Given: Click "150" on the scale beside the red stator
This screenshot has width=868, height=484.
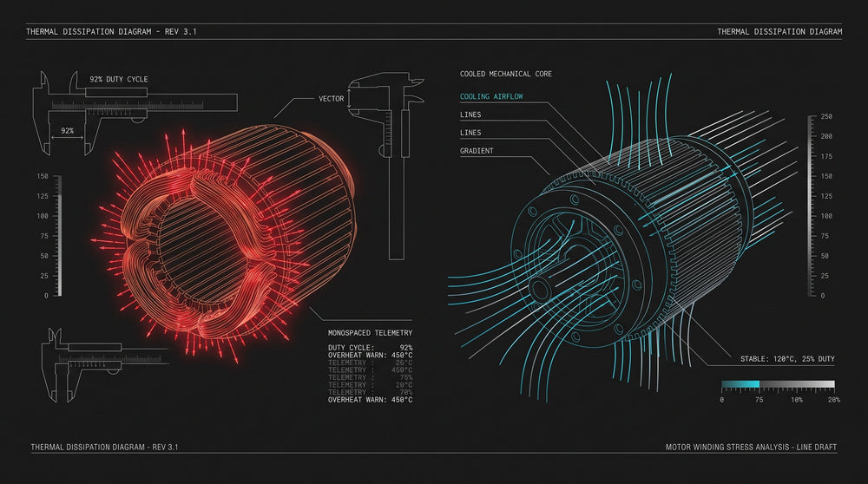Looking at the screenshot, I should click(43, 176).
